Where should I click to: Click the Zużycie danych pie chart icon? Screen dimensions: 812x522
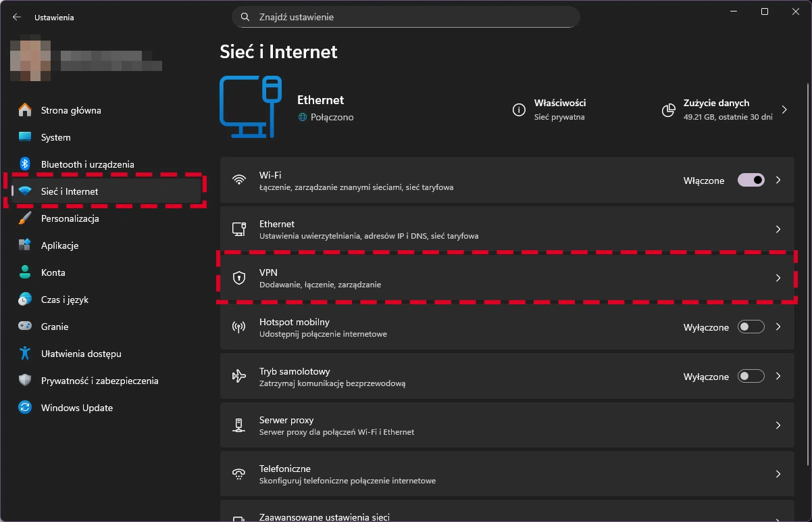(x=668, y=110)
